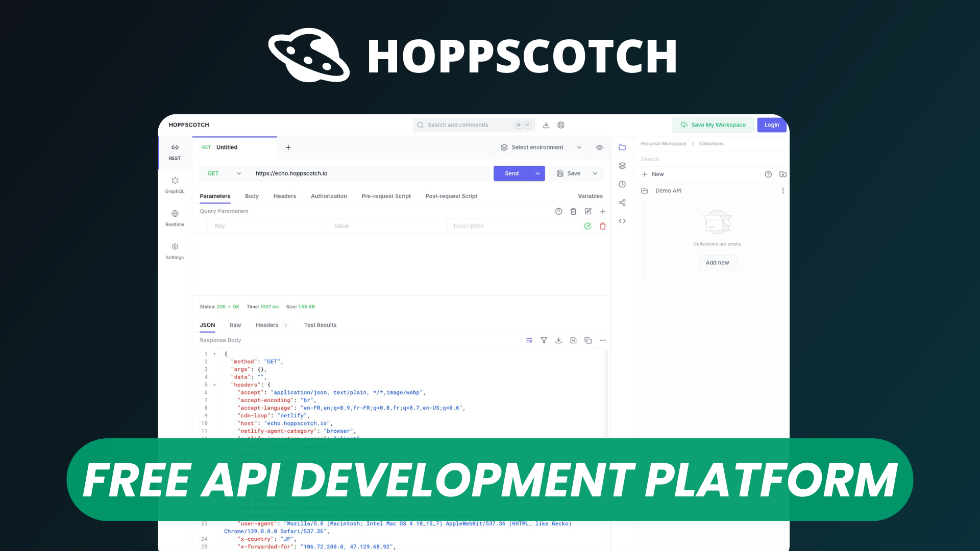Open the Raw response tab

[x=235, y=325]
